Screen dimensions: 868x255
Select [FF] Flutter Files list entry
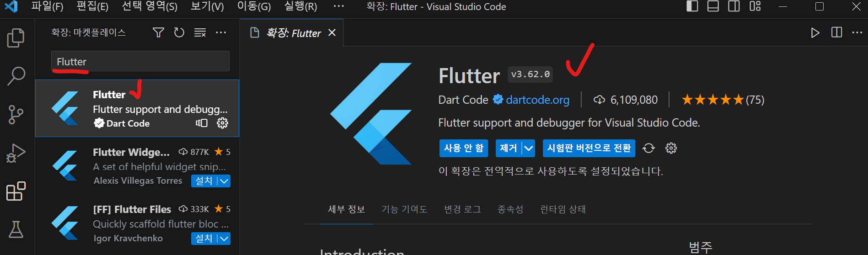(x=137, y=224)
